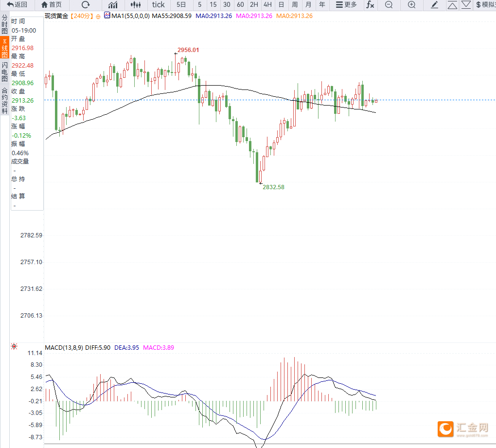Click the magenta MA0:2913.26 value
This screenshot has height=448, width=496.
tap(254, 16)
